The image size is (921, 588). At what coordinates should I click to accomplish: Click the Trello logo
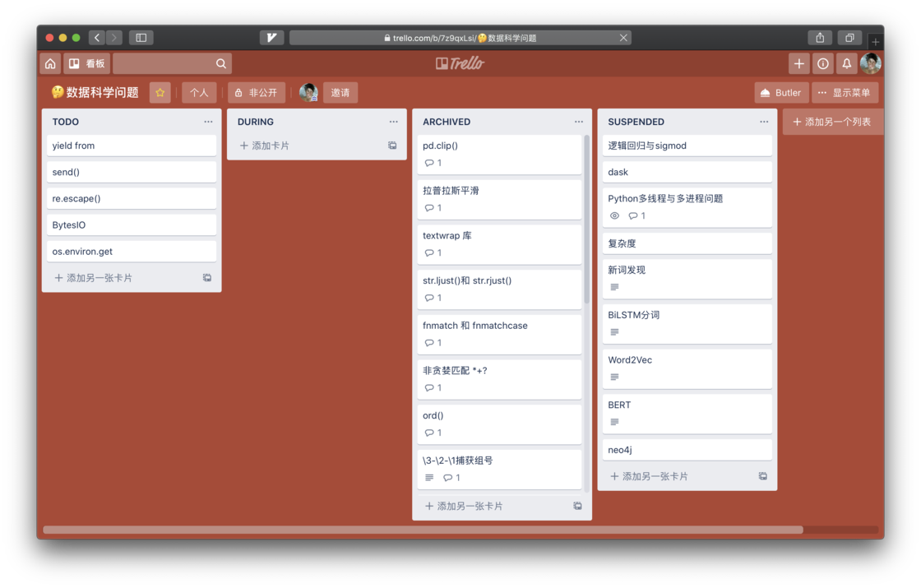coord(460,63)
